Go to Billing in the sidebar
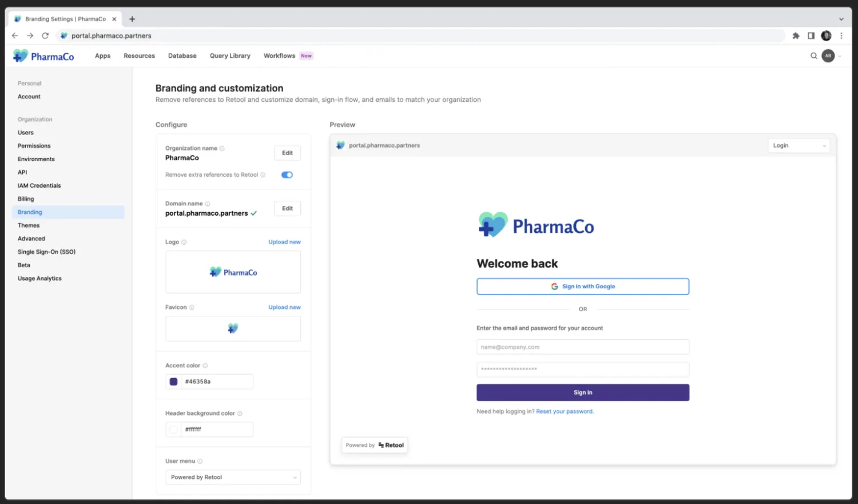The width and height of the screenshot is (858, 504). pos(26,199)
